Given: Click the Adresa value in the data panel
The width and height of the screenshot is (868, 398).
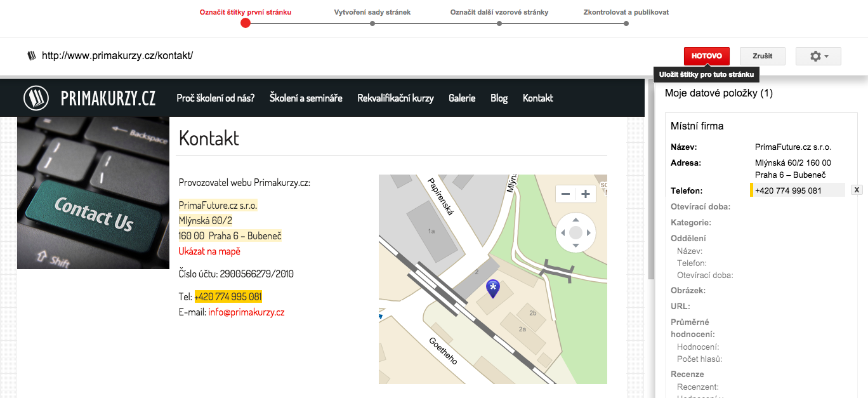Looking at the screenshot, I should click(x=793, y=169).
